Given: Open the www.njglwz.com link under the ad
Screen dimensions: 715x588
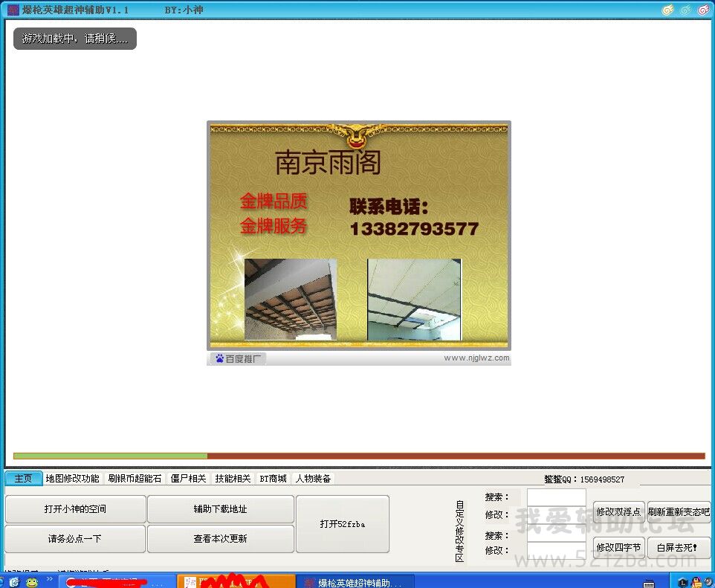Looking at the screenshot, I should pyautogui.click(x=476, y=358).
